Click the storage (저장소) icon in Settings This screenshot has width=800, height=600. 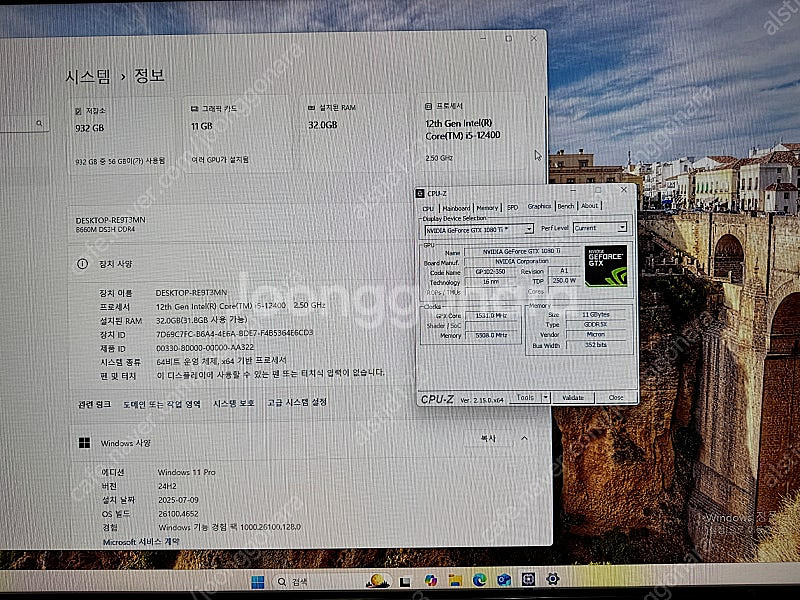[78, 111]
